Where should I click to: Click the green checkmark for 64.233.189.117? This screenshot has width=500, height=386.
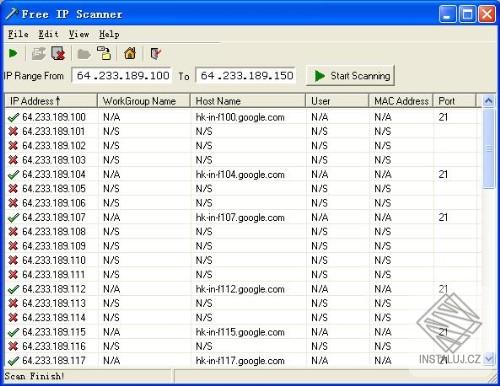tap(13, 361)
